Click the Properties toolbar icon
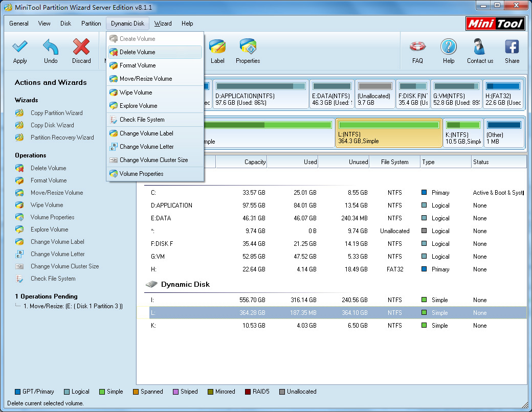Image resolution: width=532 pixels, height=412 pixels. click(x=248, y=47)
